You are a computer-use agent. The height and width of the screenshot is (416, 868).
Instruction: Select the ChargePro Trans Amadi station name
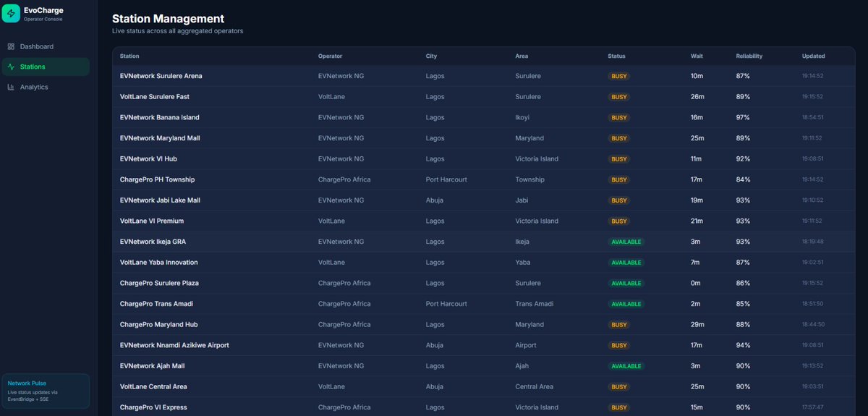pyautogui.click(x=156, y=304)
